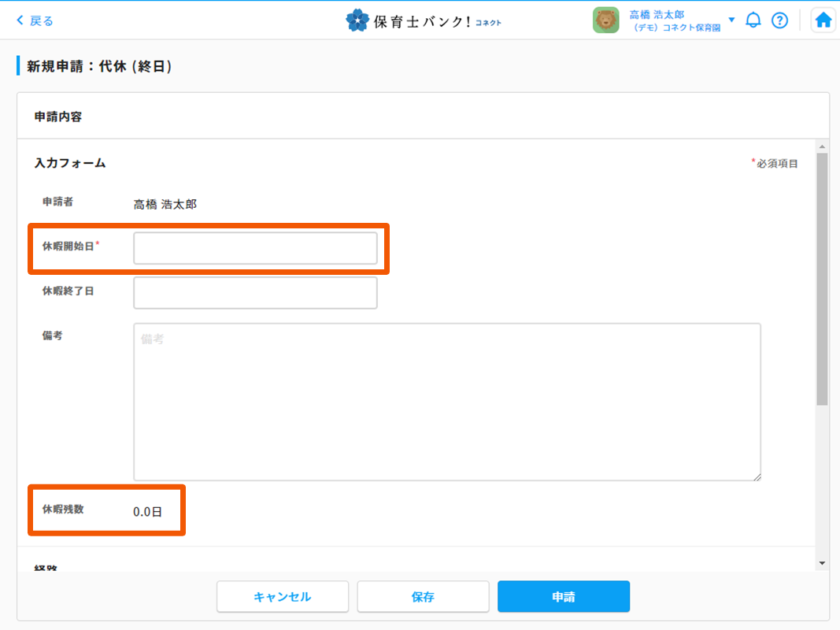Viewport: 840px width, 630px height.
Task: Open the notification bell
Action: (x=753, y=20)
